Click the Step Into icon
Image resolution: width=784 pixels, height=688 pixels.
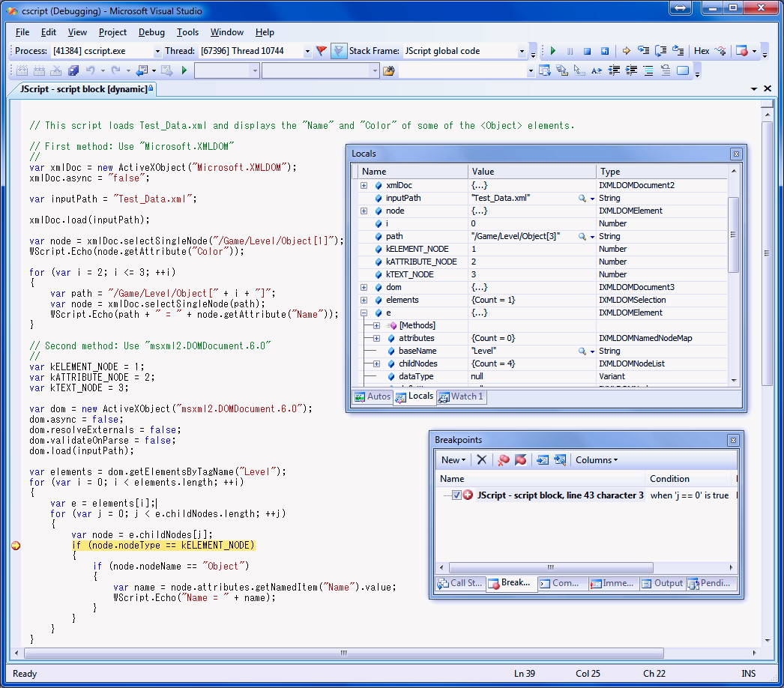click(x=644, y=51)
